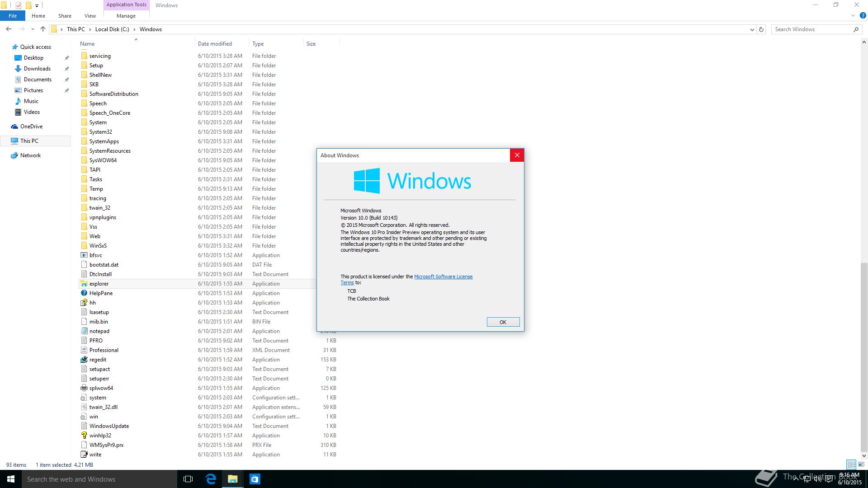868x488 pixels.
Task: Open the Windows Start menu
Action: coord(11,479)
